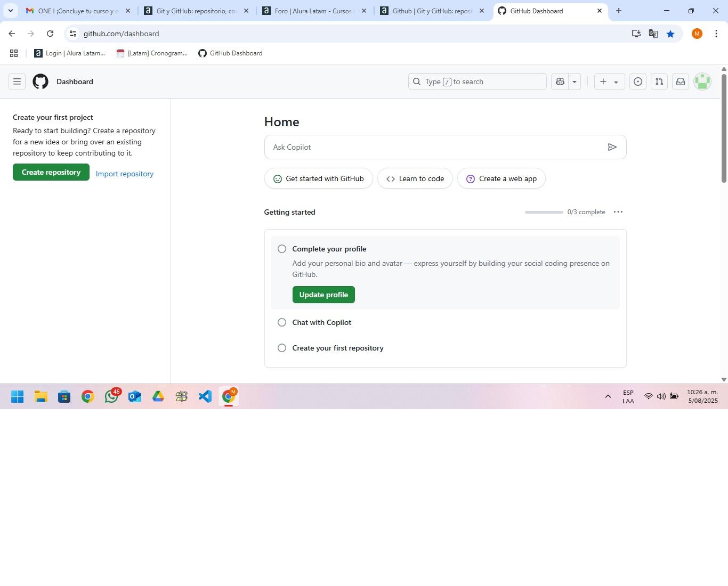Open WhatsApp from the taskbar
The height and width of the screenshot is (586, 728).
pyautogui.click(x=111, y=396)
